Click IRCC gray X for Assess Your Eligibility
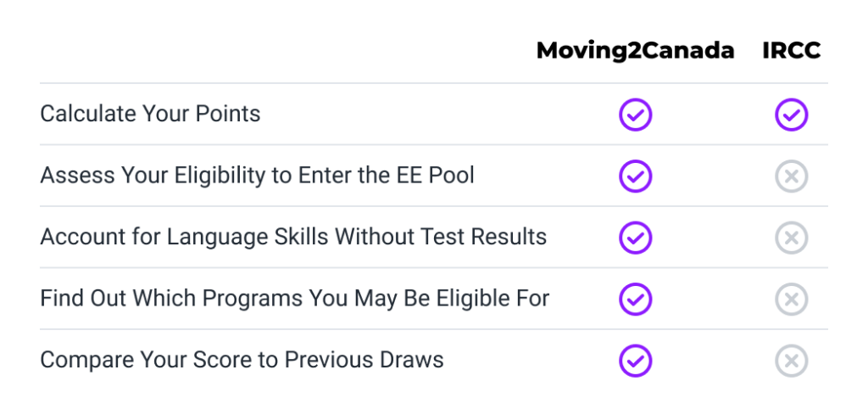Screen dimensions: 868x409 [791, 176]
